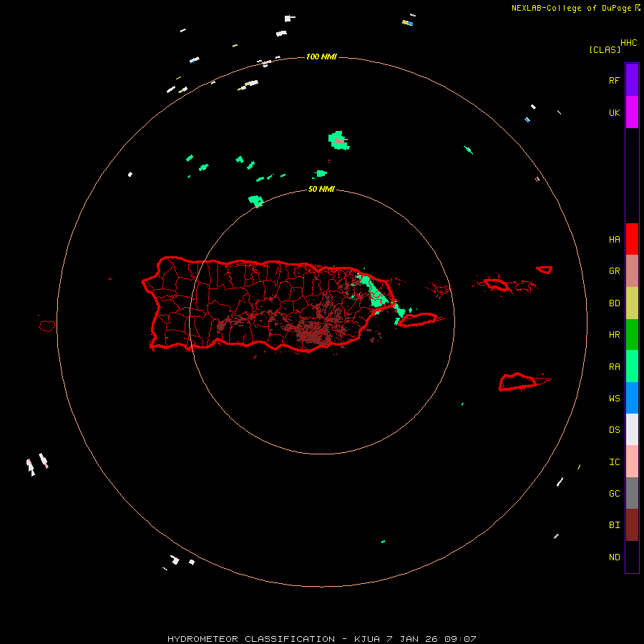Click the green rain echo with pink graupel core

tap(339, 141)
